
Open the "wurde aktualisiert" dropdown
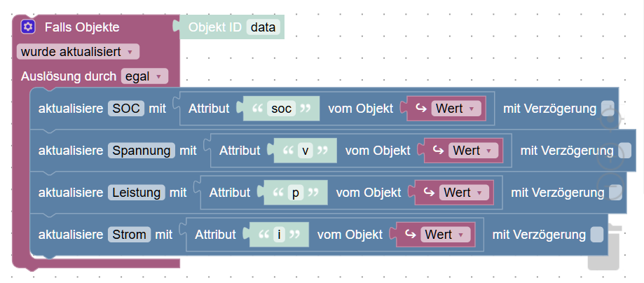[78, 52]
